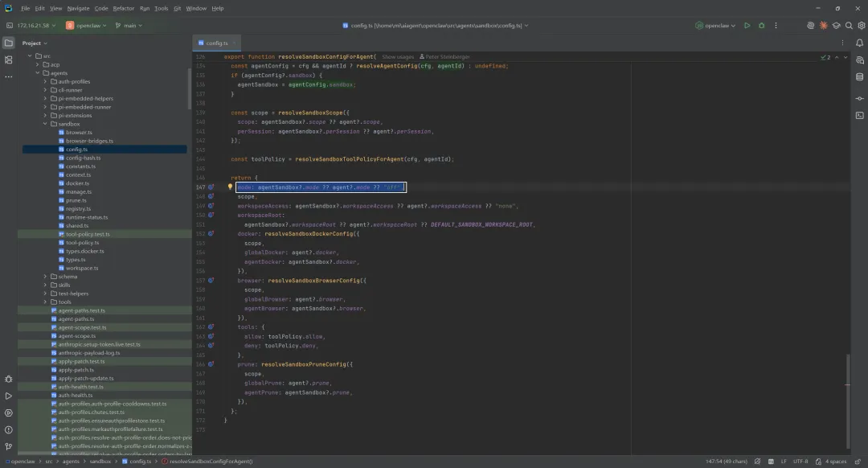Run the openclaw configuration with the play icon
This screenshot has width=868, height=468.
point(747,26)
